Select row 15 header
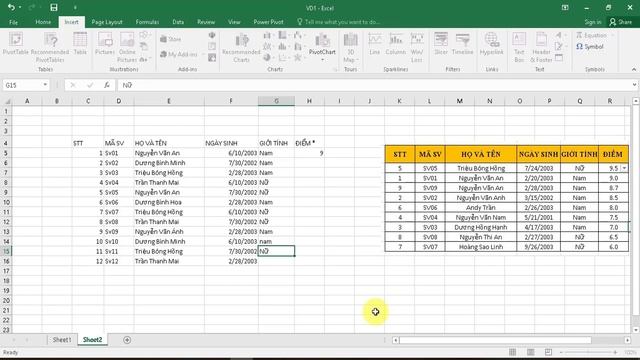Viewport: 640px width, 360px height. pyautogui.click(x=6, y=251)
